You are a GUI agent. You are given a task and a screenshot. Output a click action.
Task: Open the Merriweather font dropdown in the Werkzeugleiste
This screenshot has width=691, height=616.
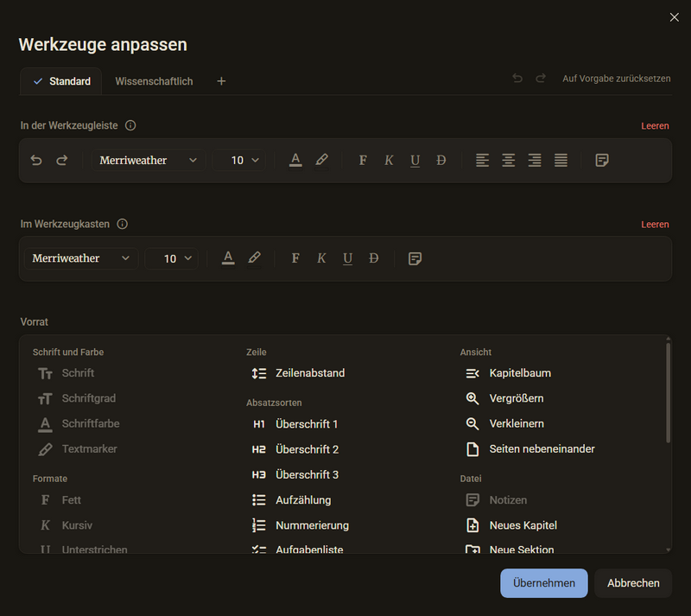(148, 160)
